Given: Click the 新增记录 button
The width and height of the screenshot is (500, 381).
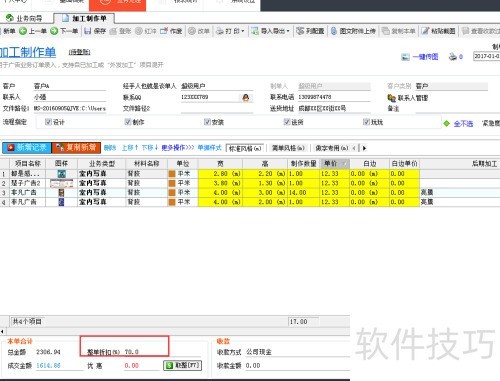Looking at the screenshot, I should tap(27, 147).
